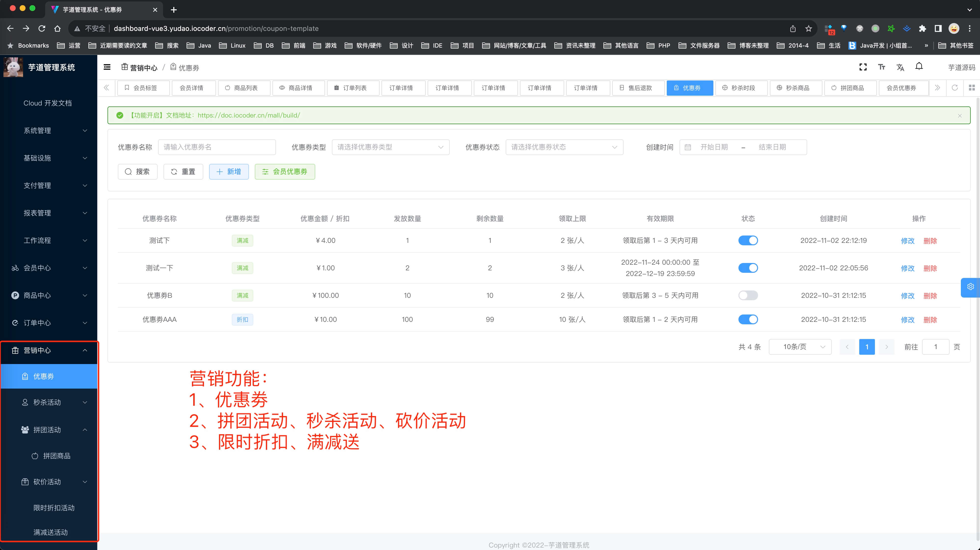Open the settings gear on right edge
The height and width of the screenshot is (550, 980).
pos(970,287)
